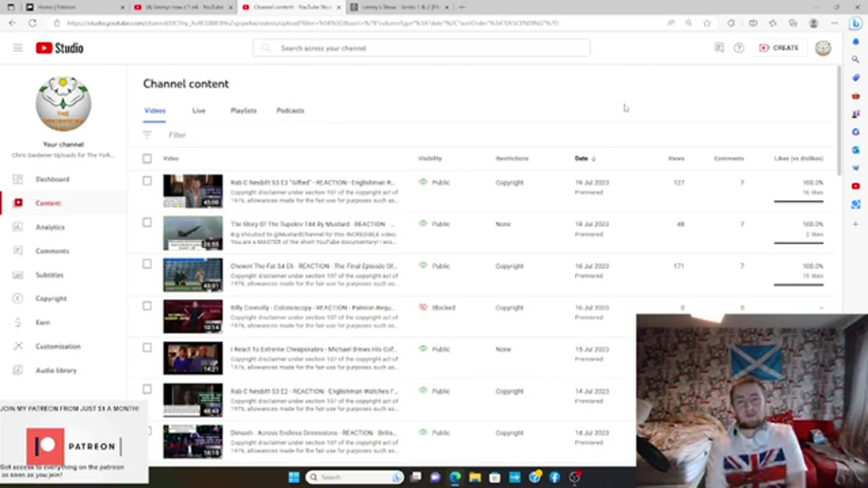
Task: Switch to the Podcasts tab
Action: coord(290,110)
